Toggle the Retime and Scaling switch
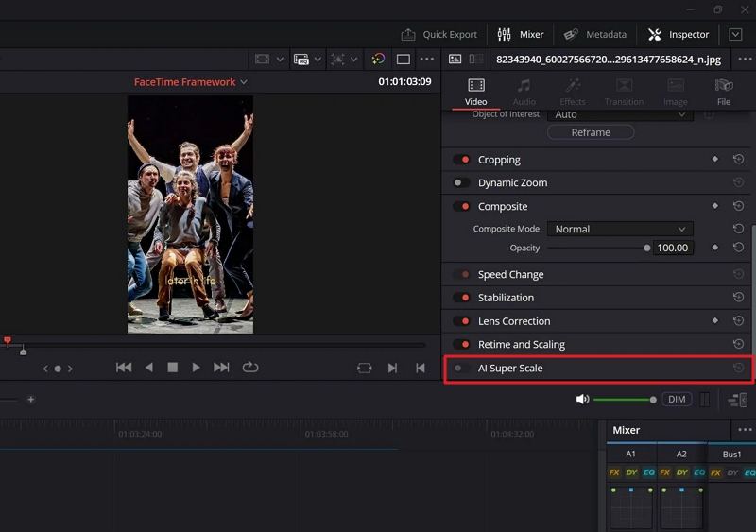756x532 pixels. click(462, 344)
